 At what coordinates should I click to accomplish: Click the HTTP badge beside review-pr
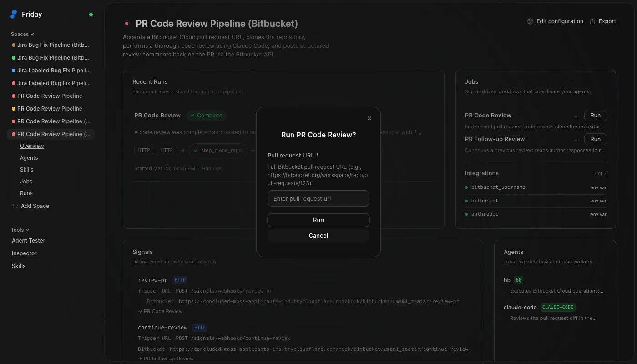click(180, 280)
